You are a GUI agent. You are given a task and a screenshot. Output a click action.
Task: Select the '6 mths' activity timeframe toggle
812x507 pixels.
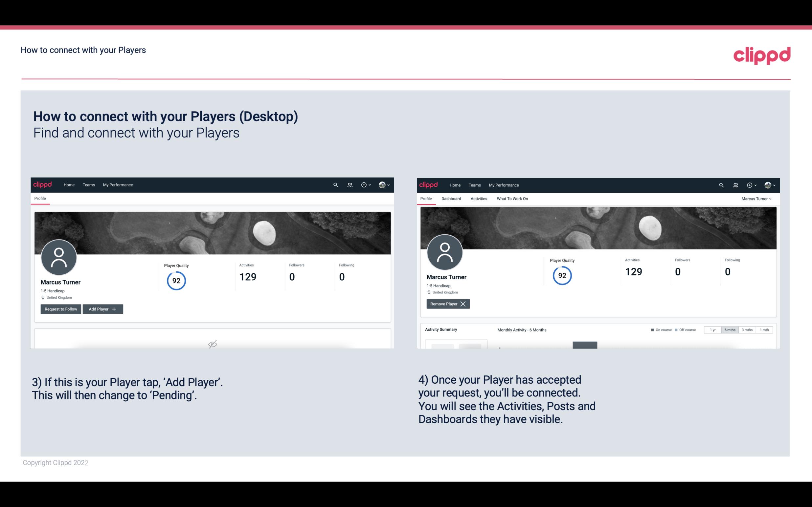[x=730, y=329]
